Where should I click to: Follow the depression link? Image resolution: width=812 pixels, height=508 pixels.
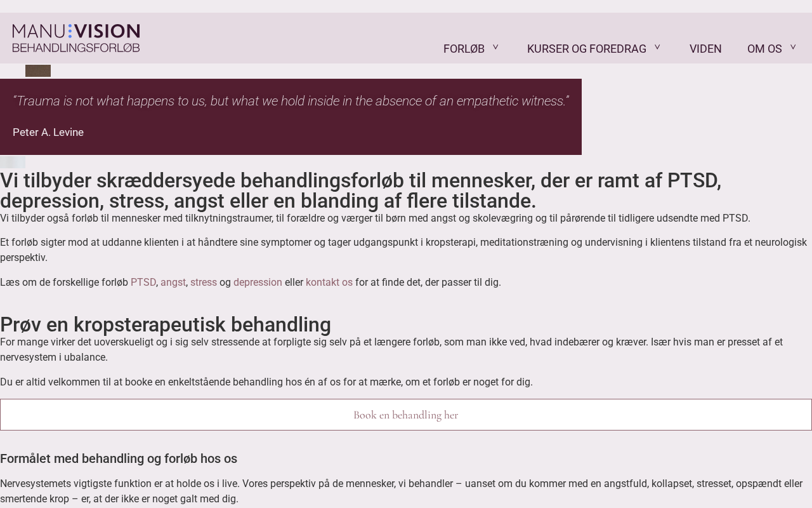tap(258, 283)
